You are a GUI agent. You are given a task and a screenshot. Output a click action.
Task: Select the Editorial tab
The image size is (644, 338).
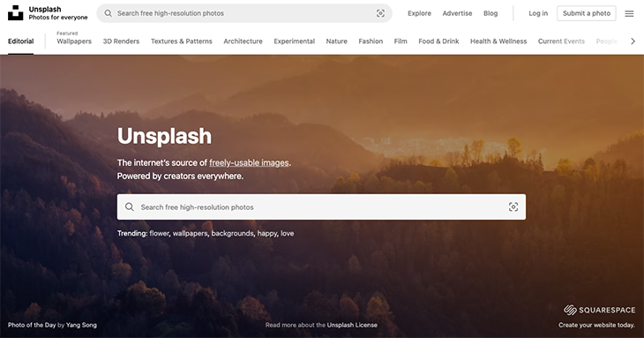coord(20,41)
